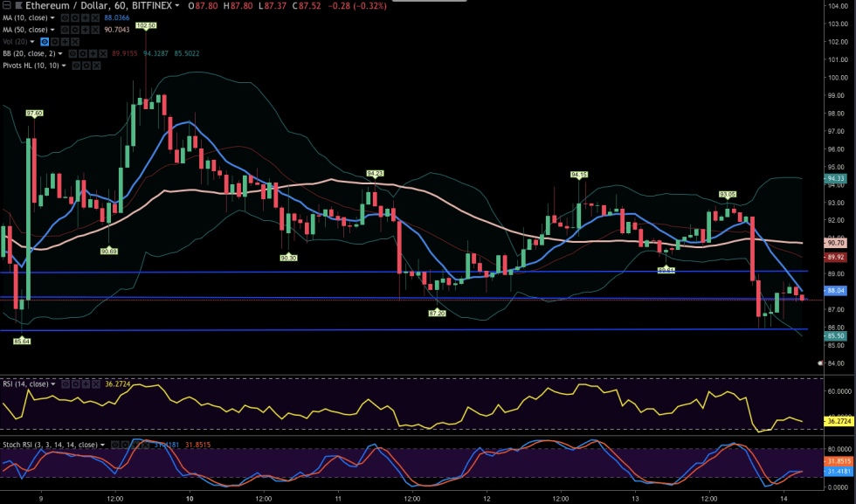The image size is (856, 504).
Task: Collapse the chart legend with the minus box
Action: [x=5, y=6]
